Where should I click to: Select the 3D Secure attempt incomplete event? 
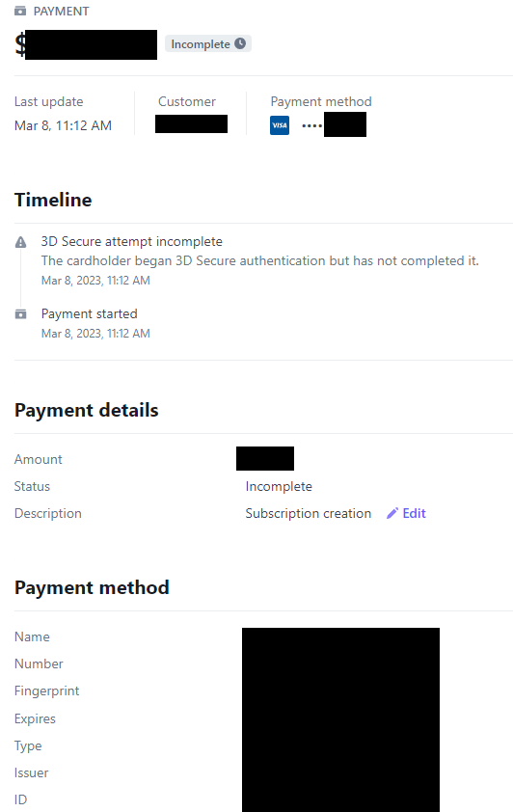(x=131, y=241)
